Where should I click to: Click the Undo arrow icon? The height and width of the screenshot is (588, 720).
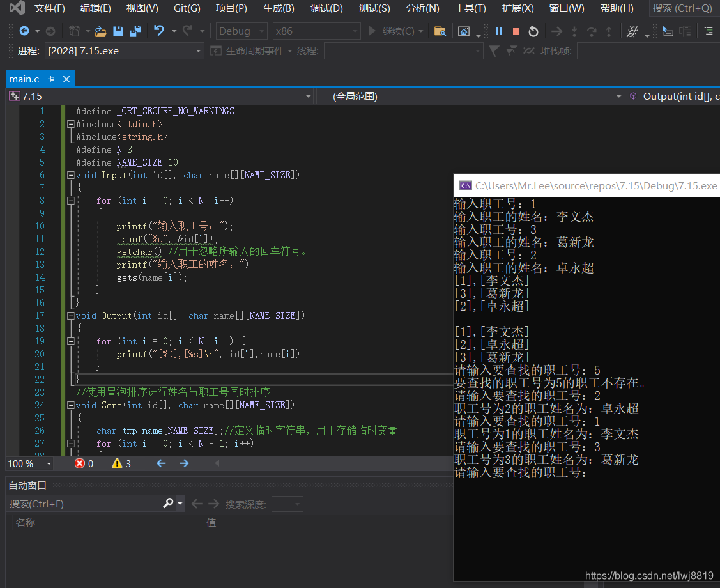point(159,31)
